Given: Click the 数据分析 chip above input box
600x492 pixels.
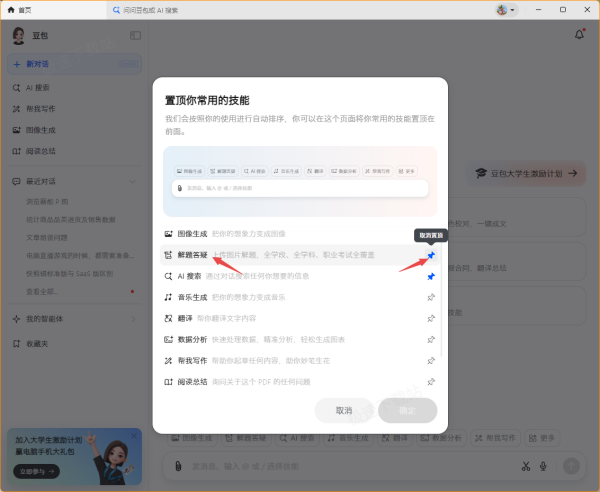Looking at the screenshot, I should 441,438.
